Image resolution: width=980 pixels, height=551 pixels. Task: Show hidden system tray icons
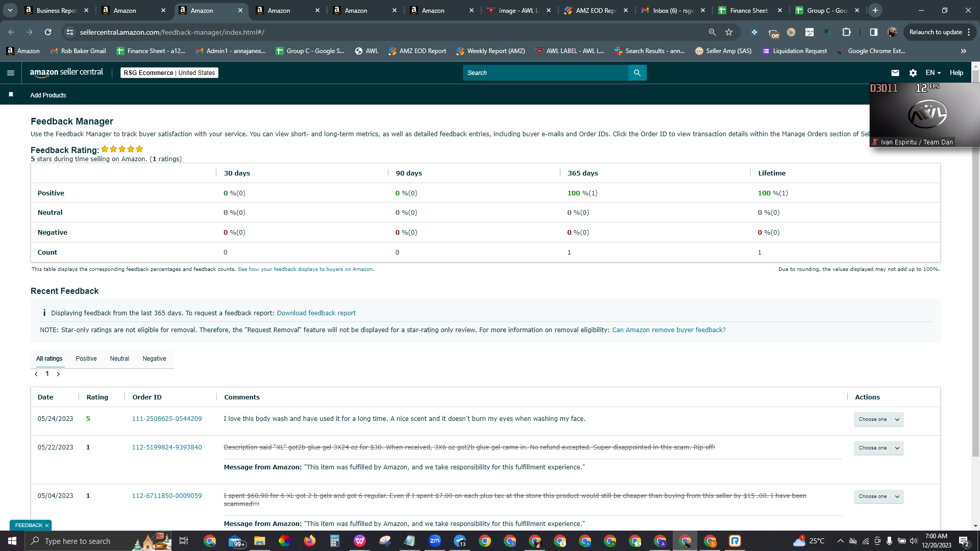click(840, 541)
